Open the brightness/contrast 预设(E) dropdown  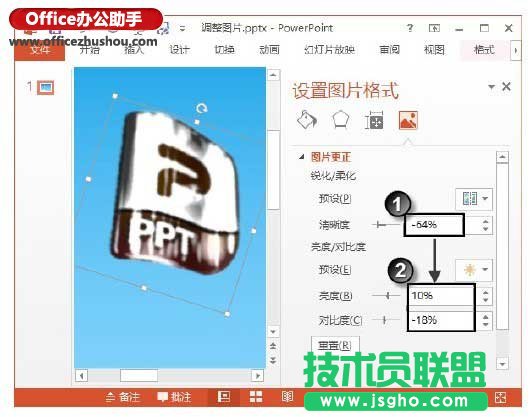(474, 270)
